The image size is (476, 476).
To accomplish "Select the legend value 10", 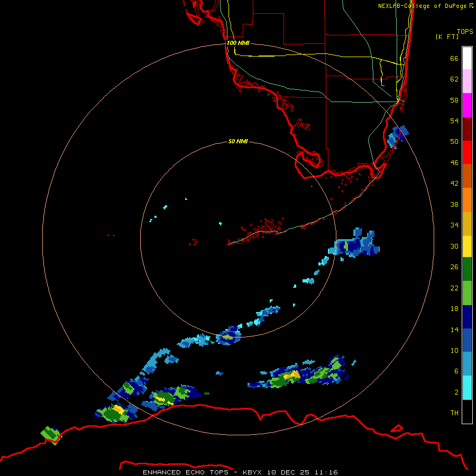I will pos(454,350).
